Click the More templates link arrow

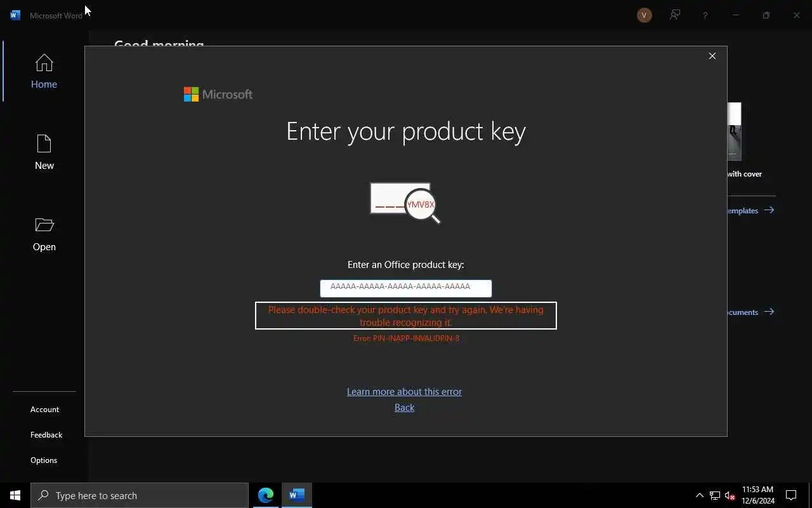(769, 210)
